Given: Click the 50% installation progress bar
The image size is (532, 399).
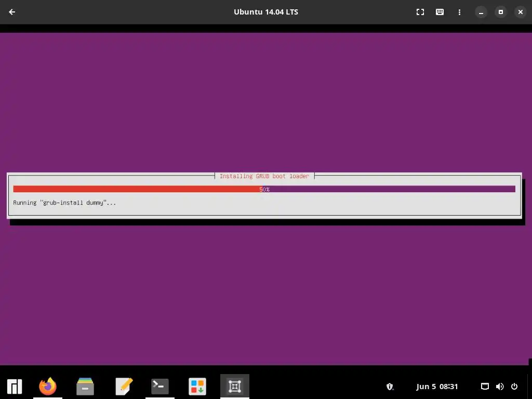Looking at the screenshot, I should (264, 189).
